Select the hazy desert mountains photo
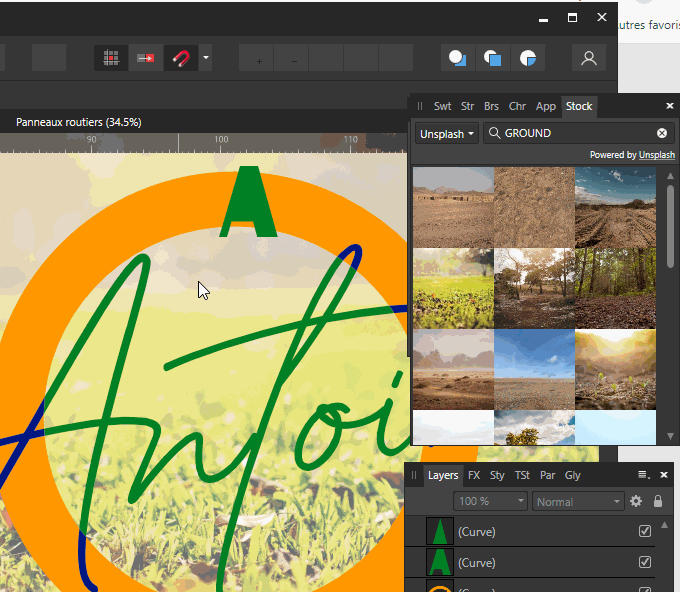The width and height of the screenshot is (680, 592). pos(453,370)
